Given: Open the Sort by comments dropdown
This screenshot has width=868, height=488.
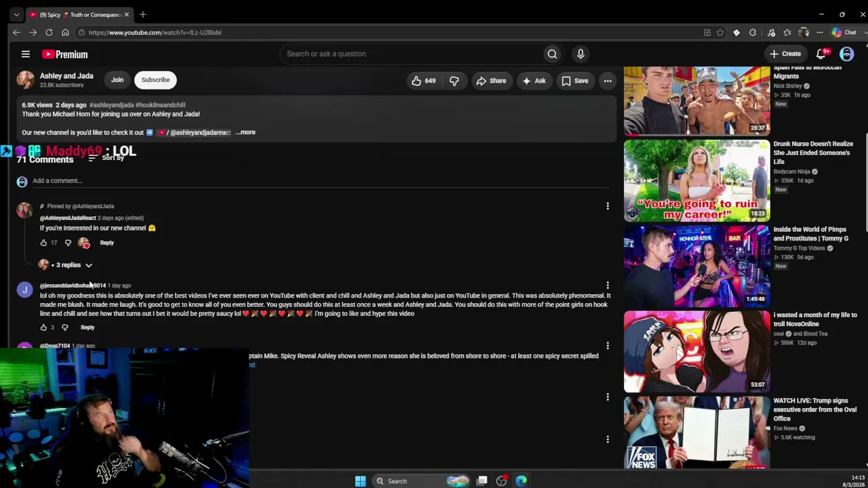Looking at the screenshot, I should [x=106, y=158].
